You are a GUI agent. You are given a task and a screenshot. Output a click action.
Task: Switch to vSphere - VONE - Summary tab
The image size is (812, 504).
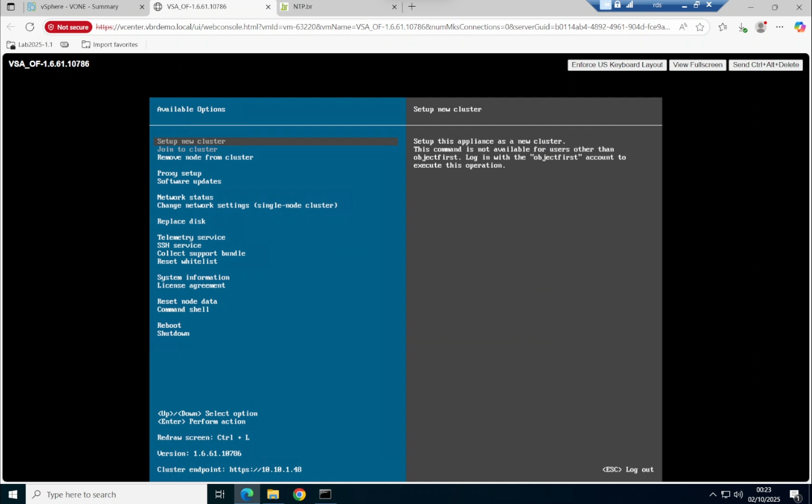click(x=79, y=7)
